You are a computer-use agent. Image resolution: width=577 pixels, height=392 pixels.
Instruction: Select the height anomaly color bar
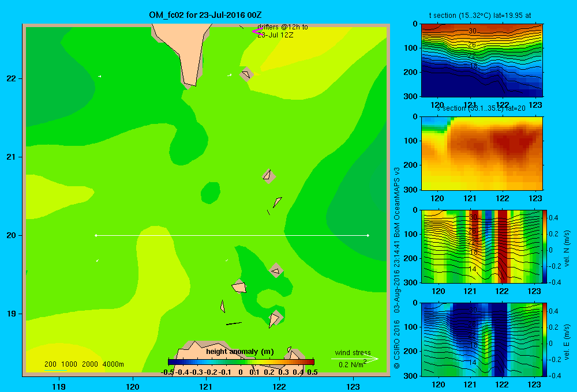point(241,362)
